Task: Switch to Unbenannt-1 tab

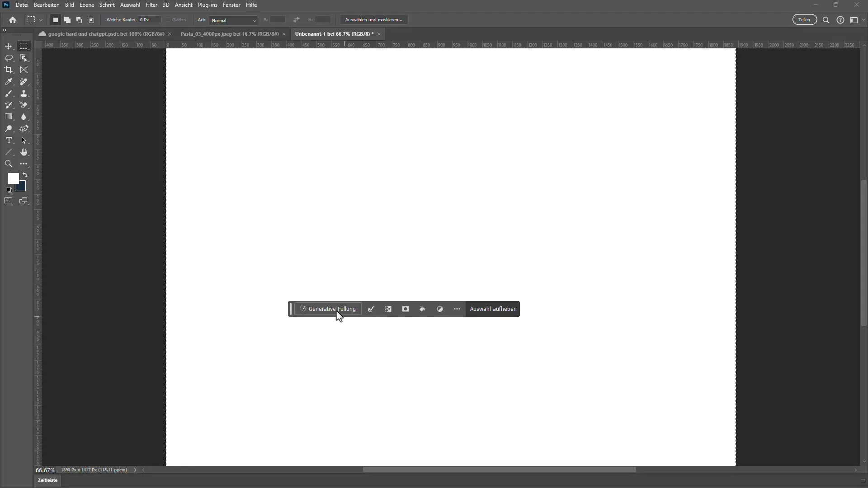Action: point(334,33)
